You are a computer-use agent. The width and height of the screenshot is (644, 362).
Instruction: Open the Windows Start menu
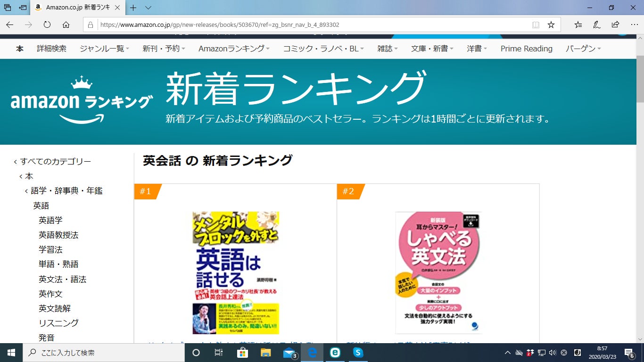coord(11,353)
